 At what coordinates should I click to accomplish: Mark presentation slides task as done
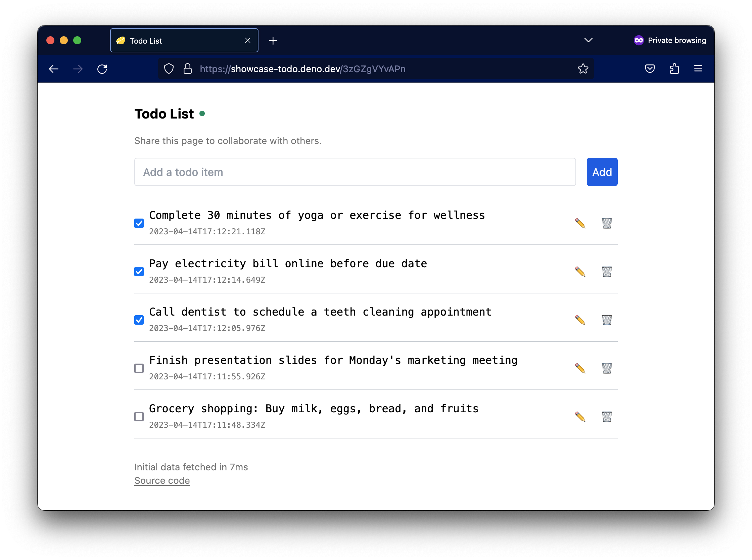click(139, 368)
